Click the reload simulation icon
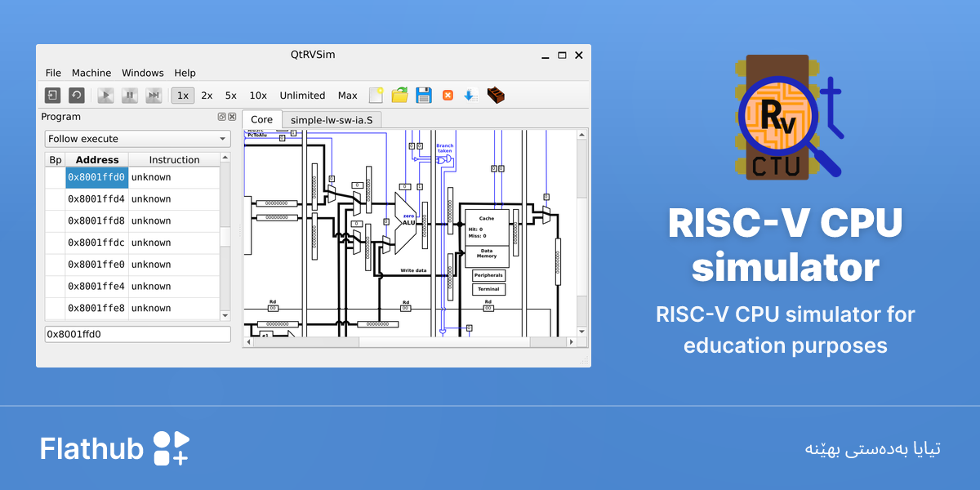Screen dimensions: 980x490 [x=77, y=96]
